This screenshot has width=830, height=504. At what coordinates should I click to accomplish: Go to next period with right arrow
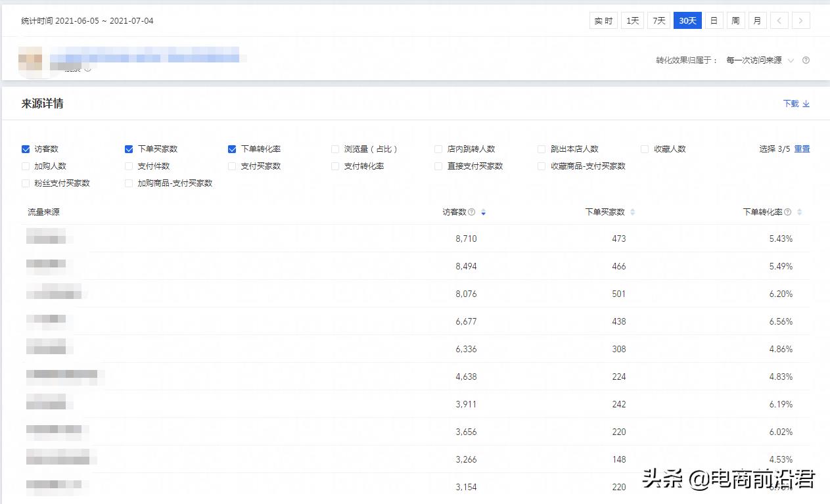(800, 20)
